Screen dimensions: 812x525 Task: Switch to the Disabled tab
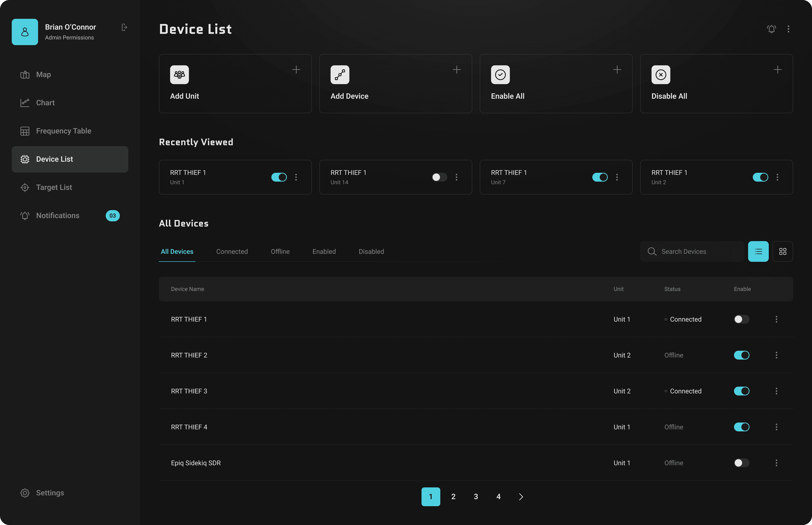(x=371, y=252)
